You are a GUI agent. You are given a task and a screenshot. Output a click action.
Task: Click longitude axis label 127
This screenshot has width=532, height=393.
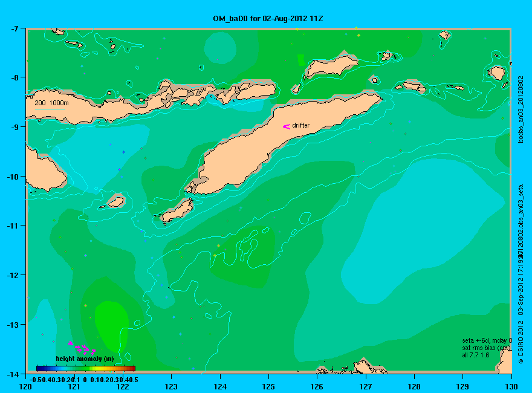[x=365, y=386]
